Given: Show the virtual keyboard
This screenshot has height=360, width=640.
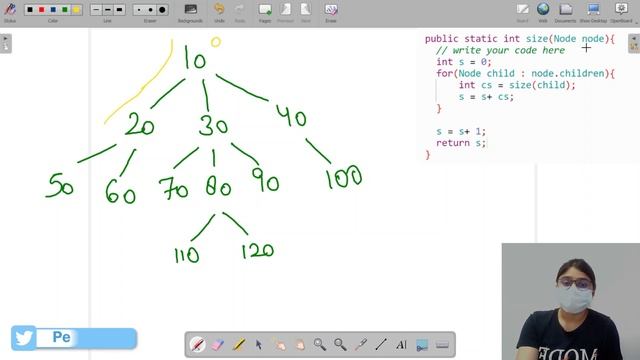Looking at the screenshot, I should tap(442, 345).
